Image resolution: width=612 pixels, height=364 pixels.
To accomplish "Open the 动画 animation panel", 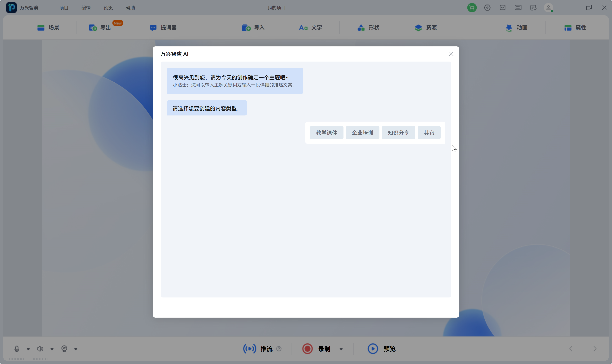I will coord(517,28).
